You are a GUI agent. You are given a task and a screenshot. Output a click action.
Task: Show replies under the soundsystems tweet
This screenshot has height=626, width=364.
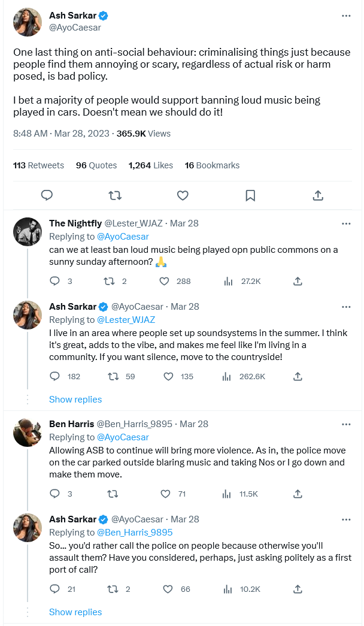point(75,400)
